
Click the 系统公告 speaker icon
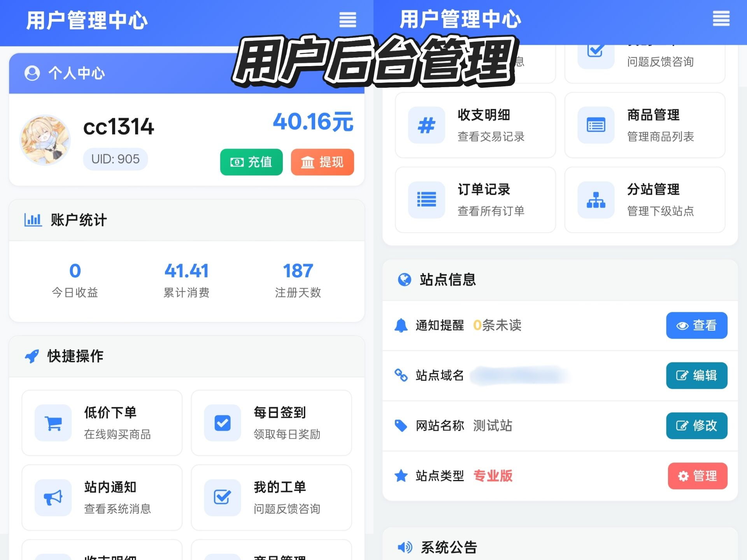[x=405, y=547]
